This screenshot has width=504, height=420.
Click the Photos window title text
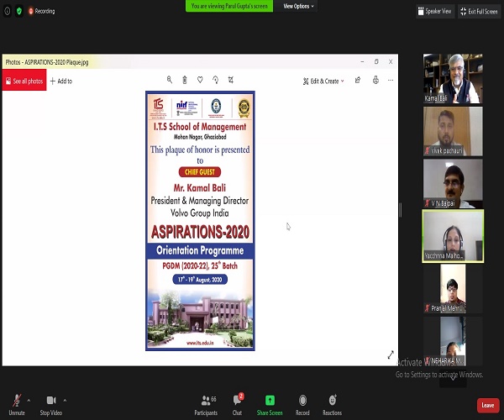[47, 62]
